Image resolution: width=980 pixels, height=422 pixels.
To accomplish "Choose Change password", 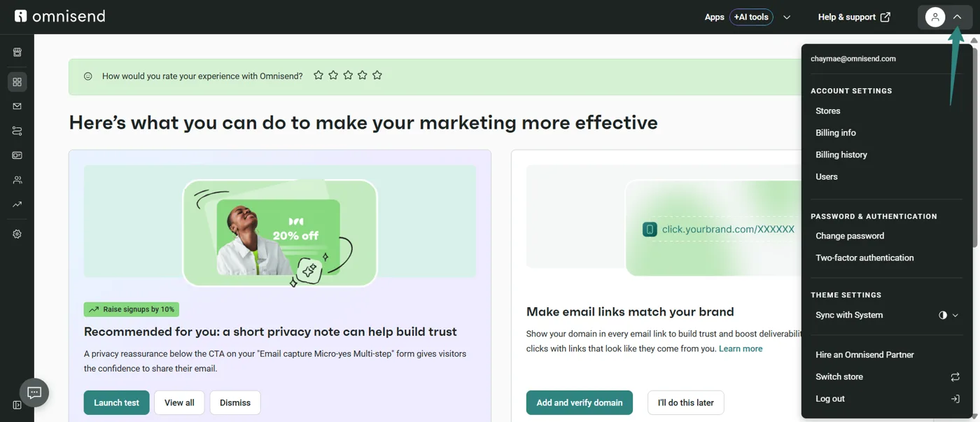I will coord(850,236).
